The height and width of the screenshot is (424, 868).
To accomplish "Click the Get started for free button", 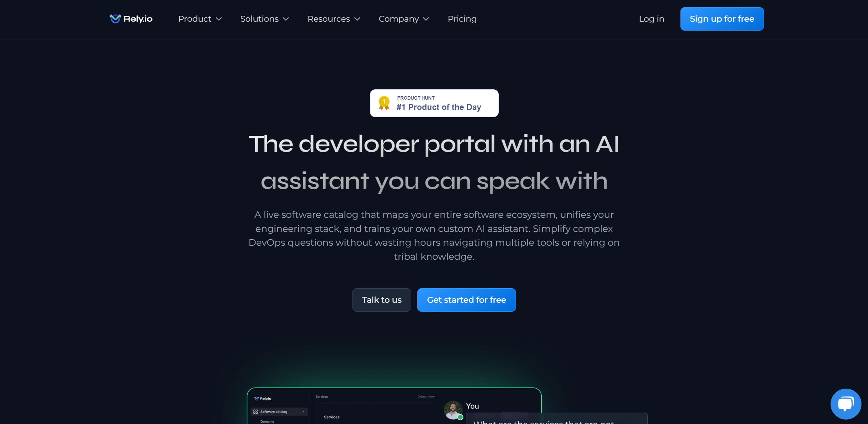I will point(466,300).
